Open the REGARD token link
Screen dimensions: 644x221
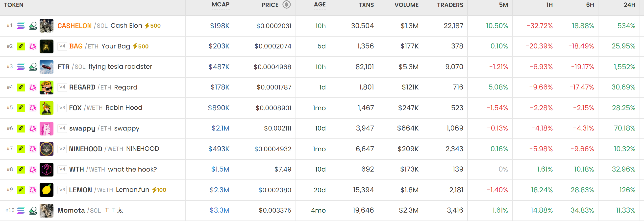(x=82, y=88)
